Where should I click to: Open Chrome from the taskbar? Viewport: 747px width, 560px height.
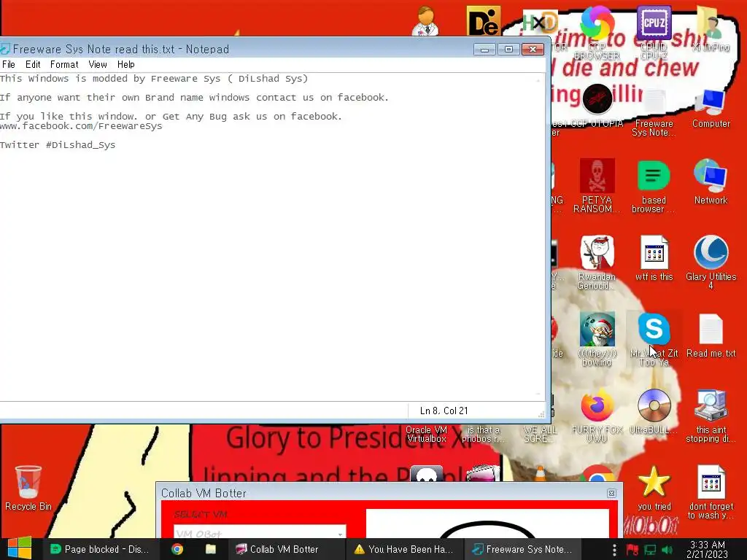[177, 549]
